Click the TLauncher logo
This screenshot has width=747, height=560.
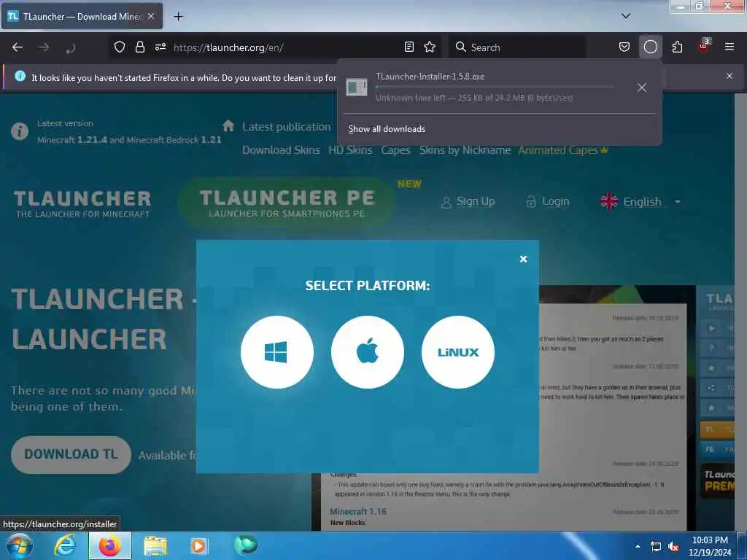(82, 204)
